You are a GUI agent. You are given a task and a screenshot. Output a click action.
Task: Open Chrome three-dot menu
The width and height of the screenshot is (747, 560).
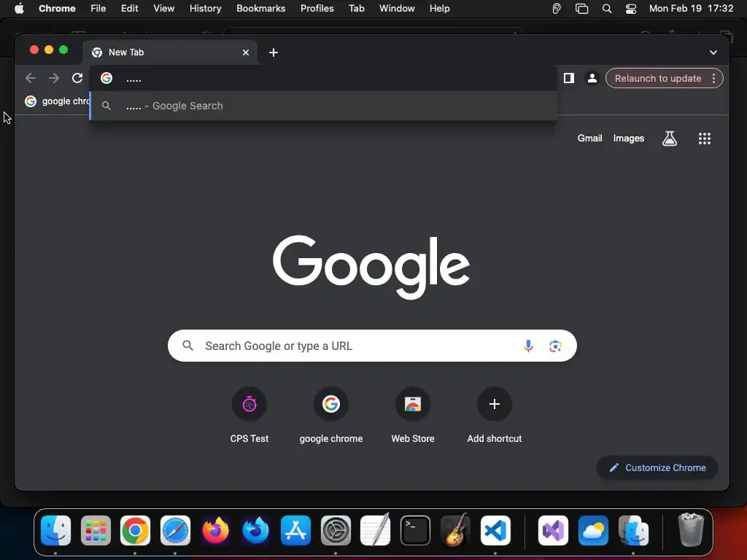[x=713, y=78]
